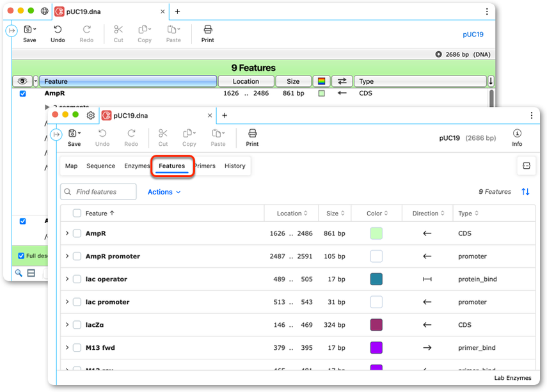Click scrollbar in back window features list

click(x=491, y=98)
